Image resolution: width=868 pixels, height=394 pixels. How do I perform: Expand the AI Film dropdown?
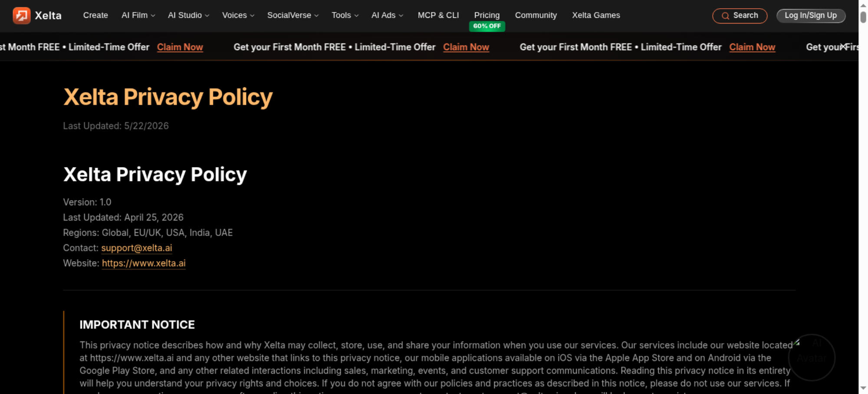tap(138, 15)
